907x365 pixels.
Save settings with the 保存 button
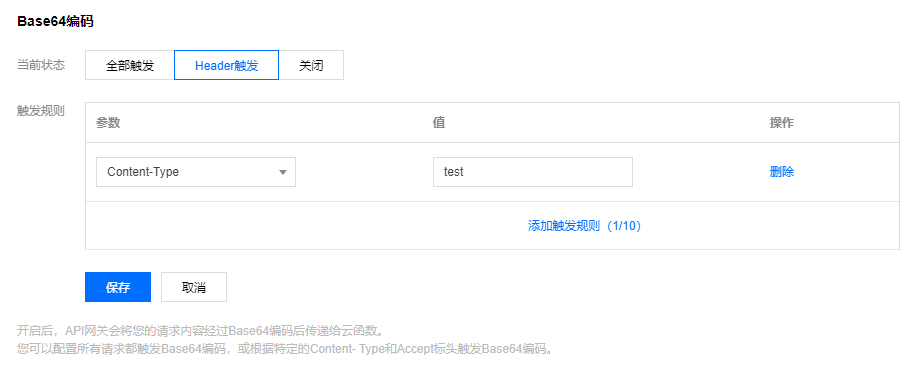tap(118, 287)
